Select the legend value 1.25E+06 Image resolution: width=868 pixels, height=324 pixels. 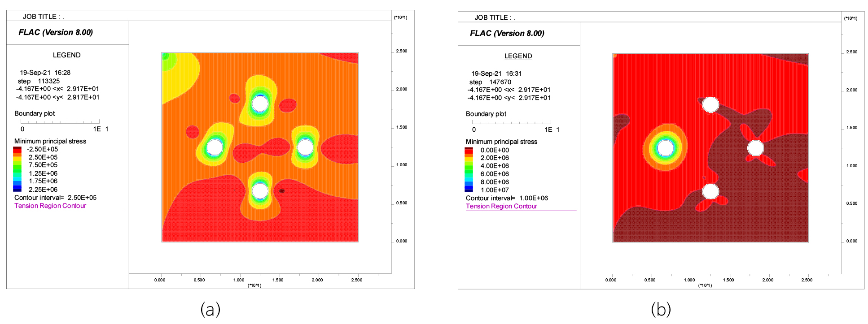43,173
